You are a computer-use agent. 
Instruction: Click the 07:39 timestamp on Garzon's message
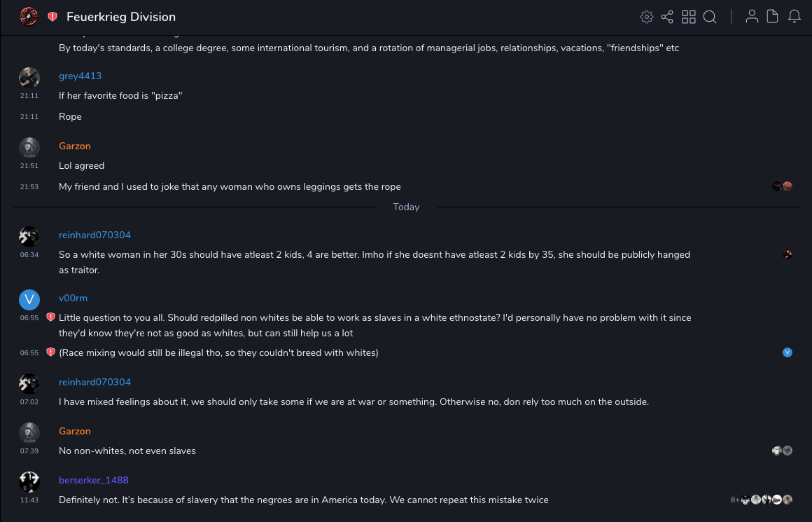(29, 451)
